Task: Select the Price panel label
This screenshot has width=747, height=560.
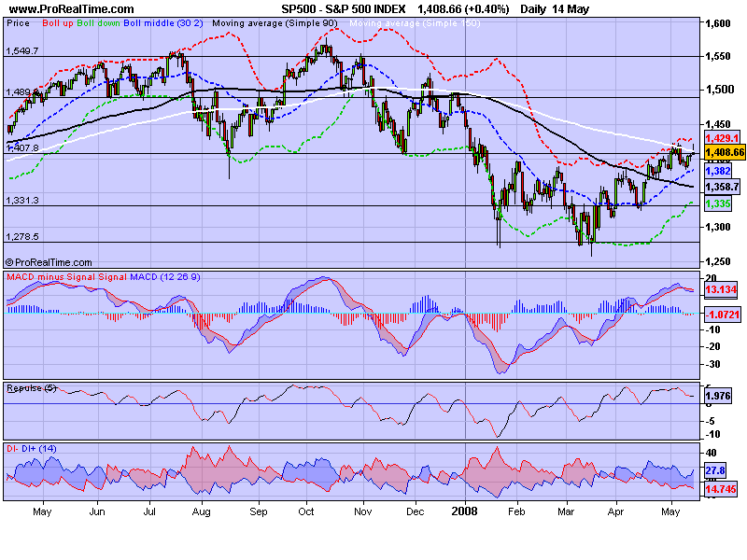Action: point(18,22)
